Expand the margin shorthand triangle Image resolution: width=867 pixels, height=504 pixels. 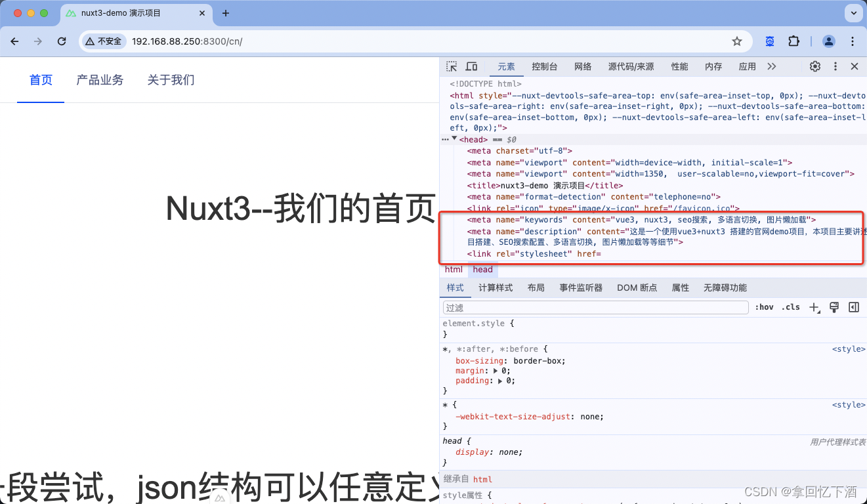(x=496, y=371)
